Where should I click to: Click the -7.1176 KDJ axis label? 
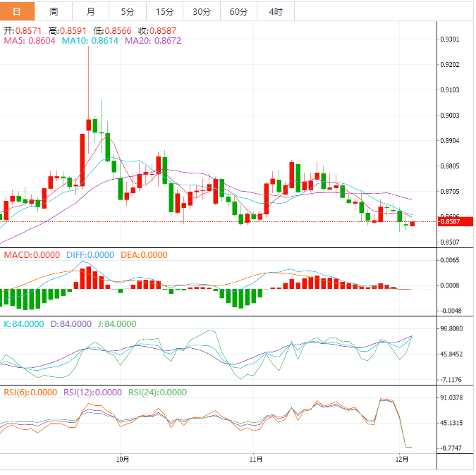[x=451, y=380]
